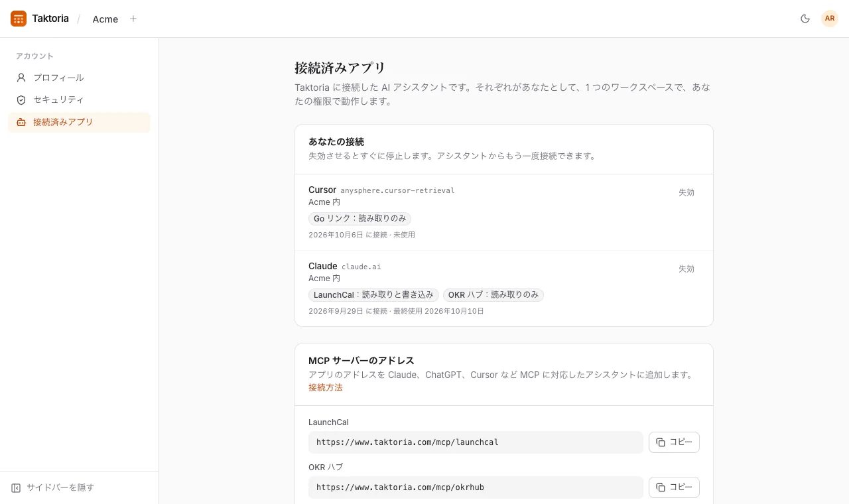Viewport: 849px width, 504px height.
Task: Revoke the Claude connection with 失効
Action: point(686,269)
